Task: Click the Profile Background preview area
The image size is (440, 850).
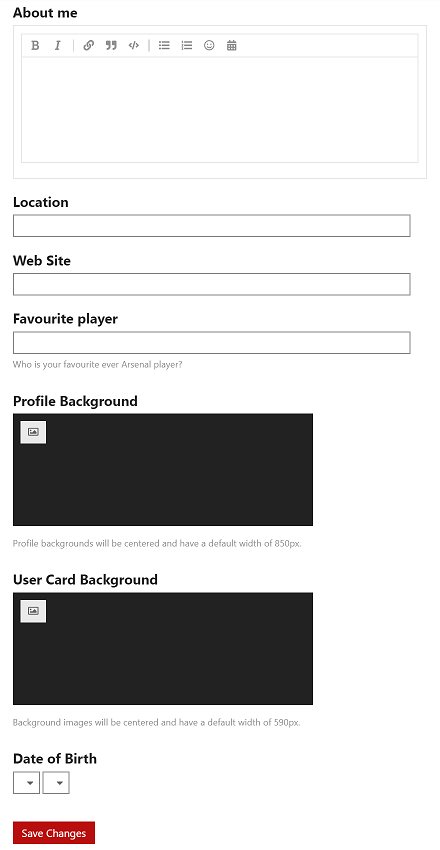Action: tap(163, 469)
